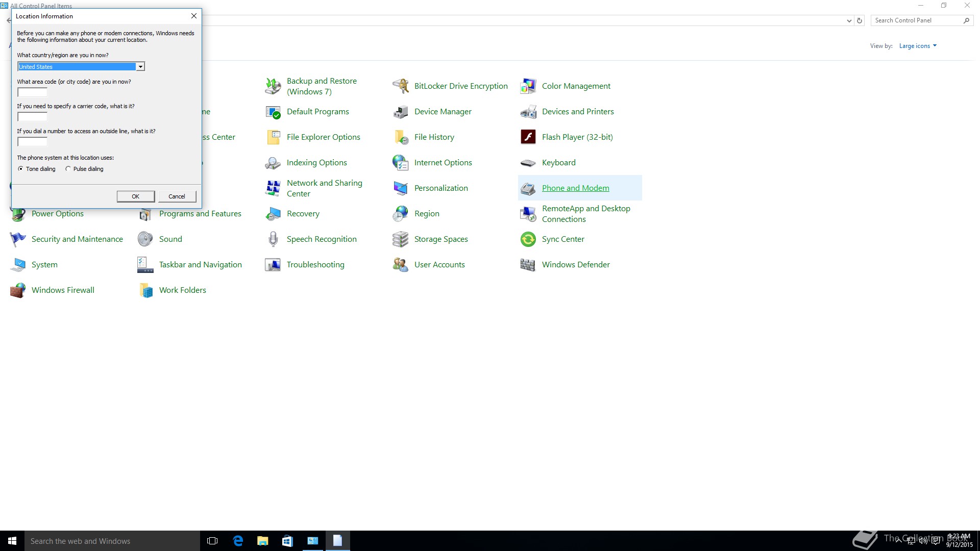
Task: Open File Explorer from the taskbar
Action: point(263,541)
